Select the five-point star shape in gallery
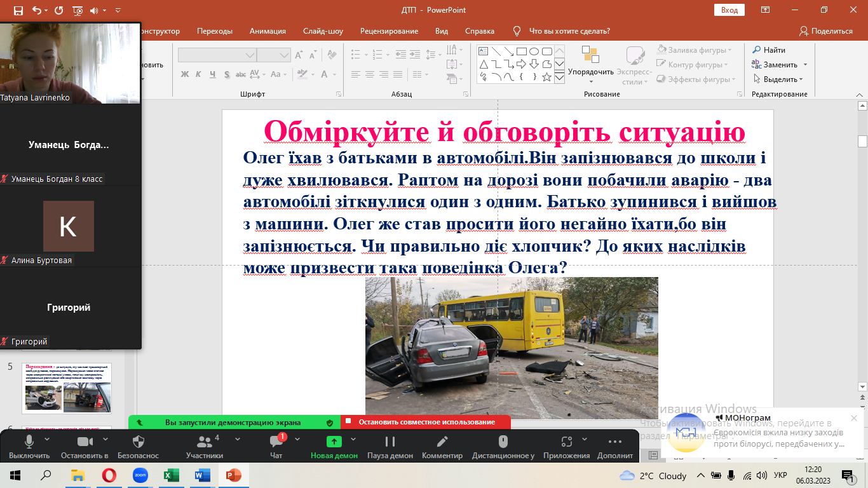The width and height of the screenshot is (868, 488). coord(546,77)
